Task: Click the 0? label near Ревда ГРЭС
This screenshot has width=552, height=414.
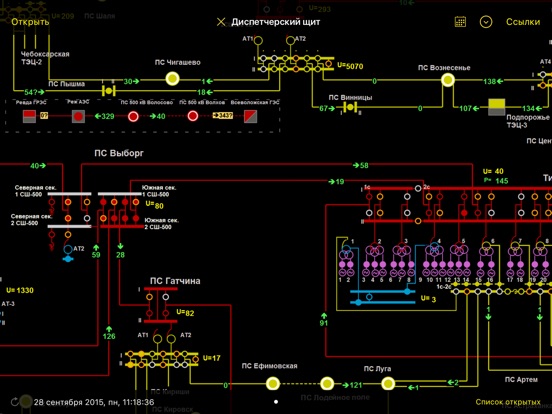Action: pos(44,115)
